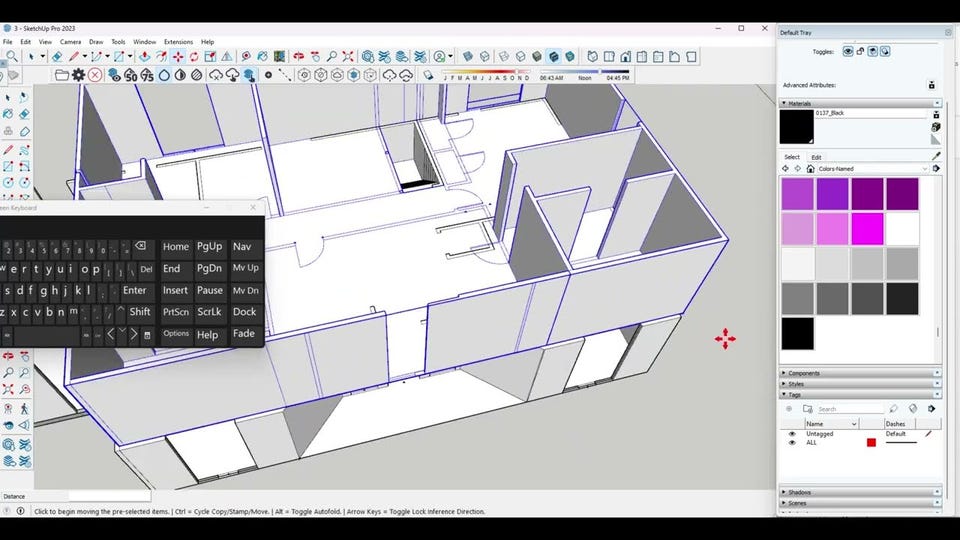Click the Eraser tool in the top toolbar
The image size is (960, 540).
[x=57, y=57]
